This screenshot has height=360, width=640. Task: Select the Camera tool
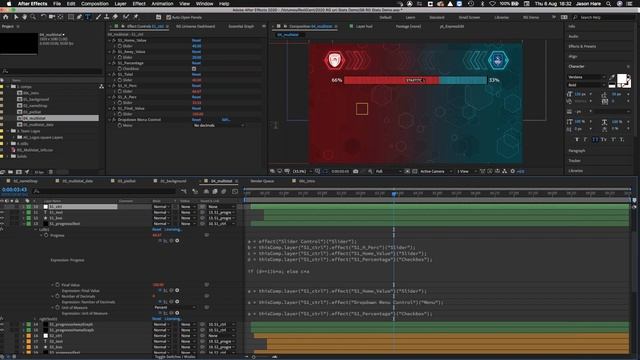pos(52,17)
